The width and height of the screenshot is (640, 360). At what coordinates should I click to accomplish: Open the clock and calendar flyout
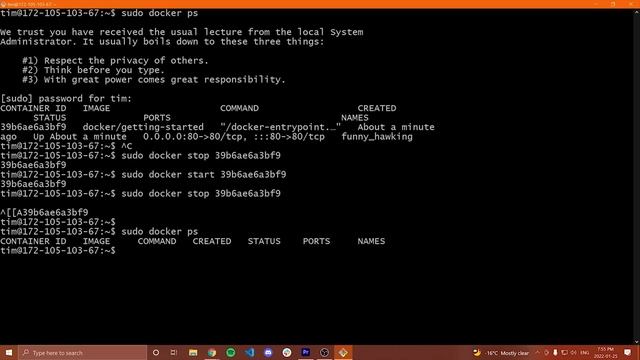(x=605, y=353)
